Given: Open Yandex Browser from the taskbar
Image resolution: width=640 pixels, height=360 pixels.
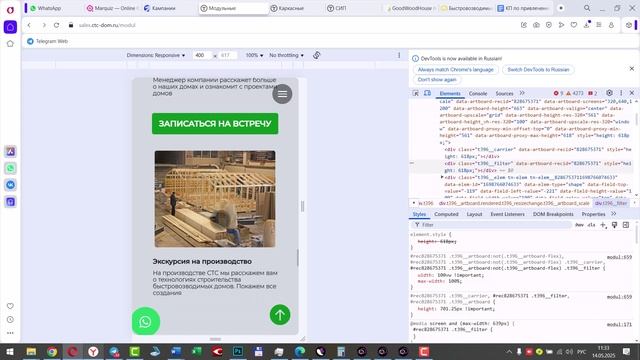Looking at the screenshot, I should click(x=93, y=351).
